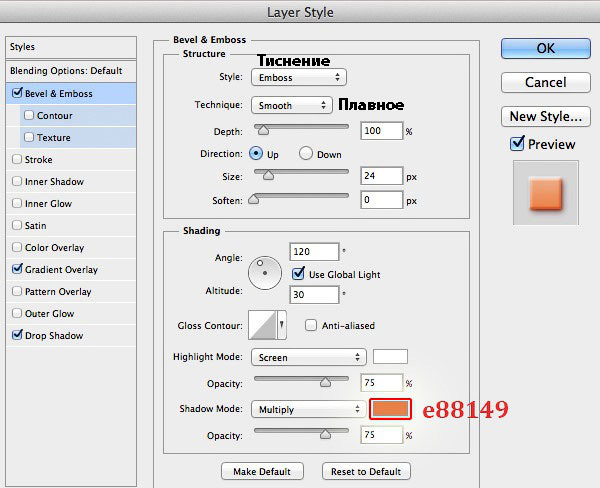Uncheck the Gradient Overlay checkbox

point(17,269)
